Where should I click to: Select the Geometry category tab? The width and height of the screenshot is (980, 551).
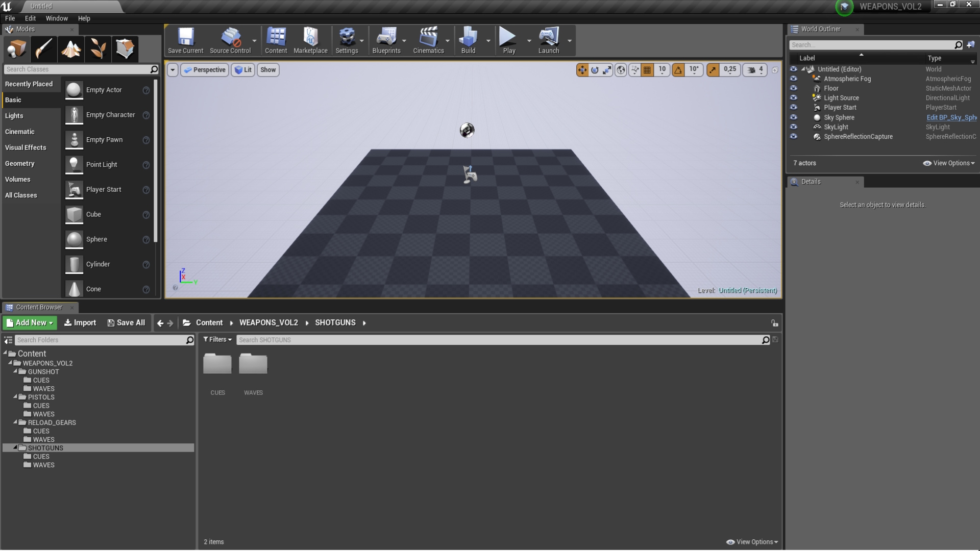(20, 164)
